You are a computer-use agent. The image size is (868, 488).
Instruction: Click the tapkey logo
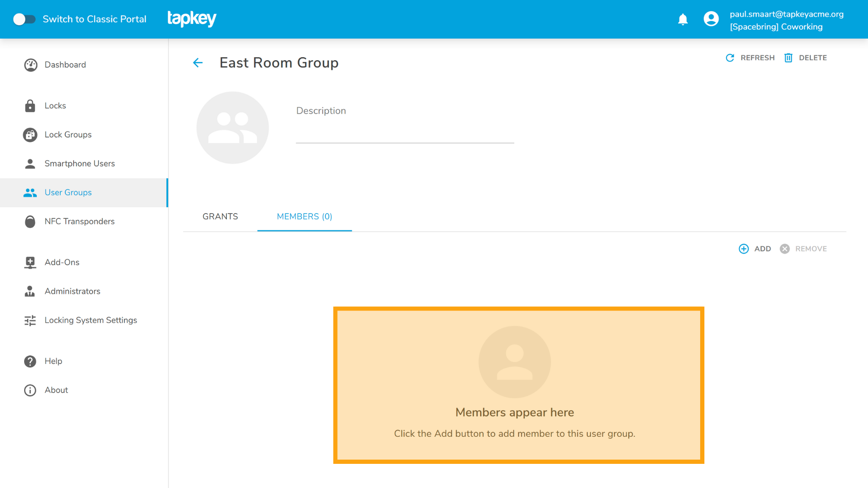tap(192, 19)
